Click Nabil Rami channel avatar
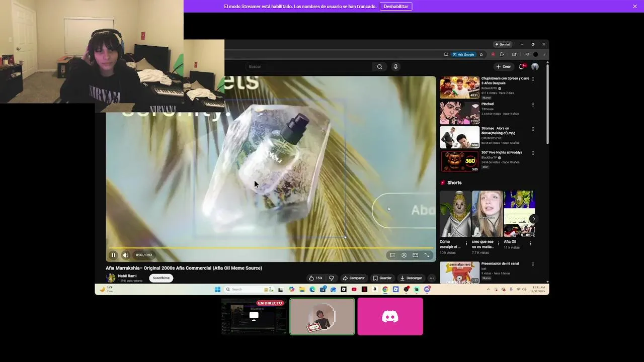This screenshot has width=644, height=362. click(111, 278)
